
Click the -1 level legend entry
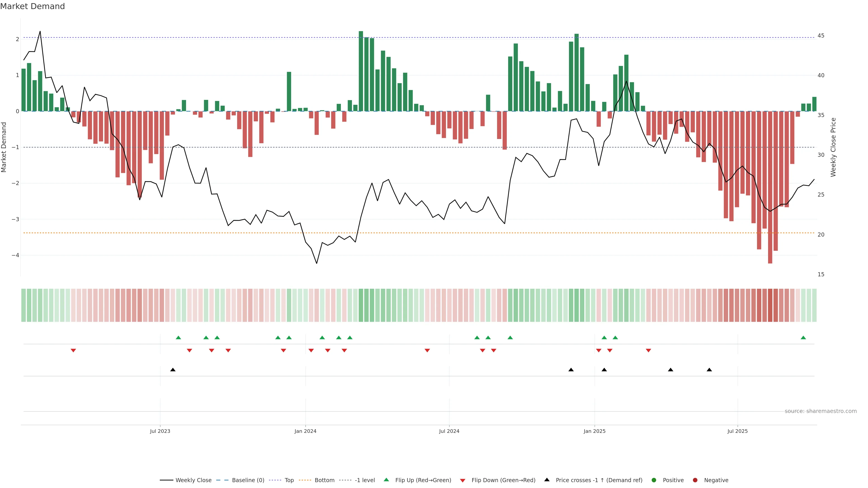(365, 480)
